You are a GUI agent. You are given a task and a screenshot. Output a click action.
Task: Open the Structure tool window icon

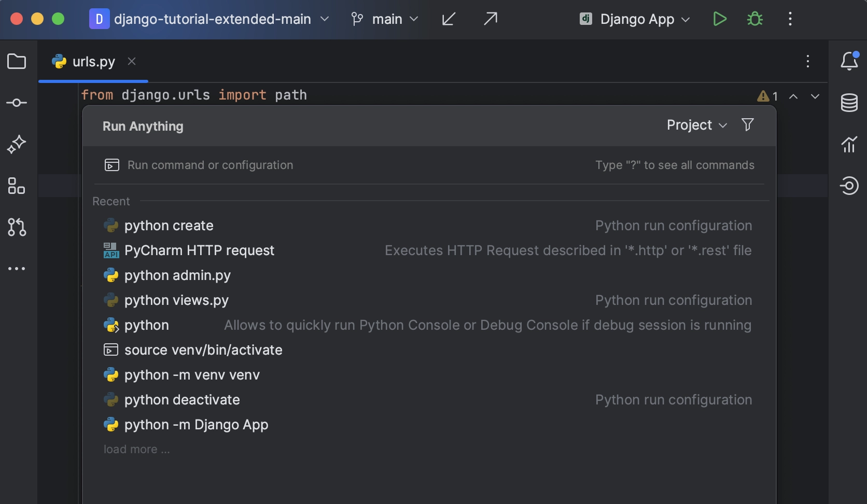pyautogui.click(x=17, y=186)
